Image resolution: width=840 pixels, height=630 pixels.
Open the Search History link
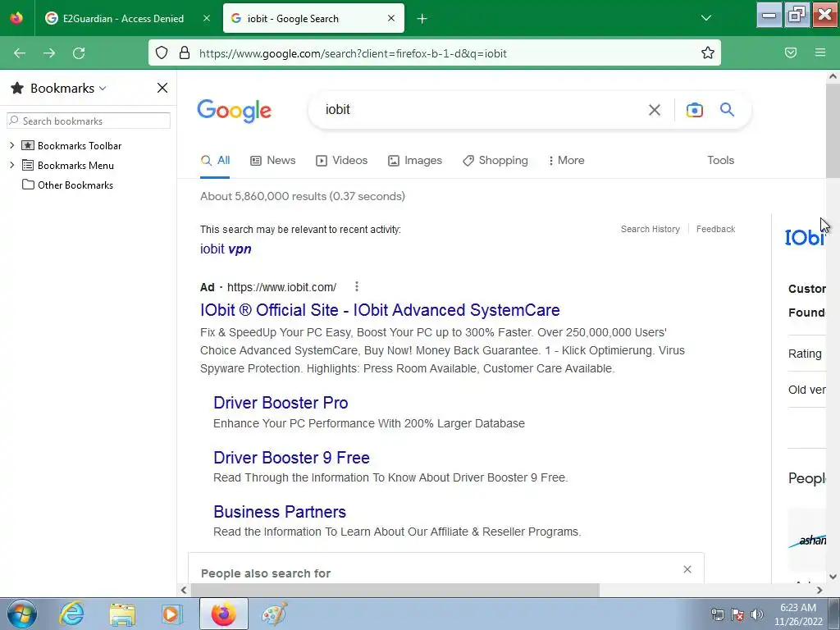tap(651, 229)
